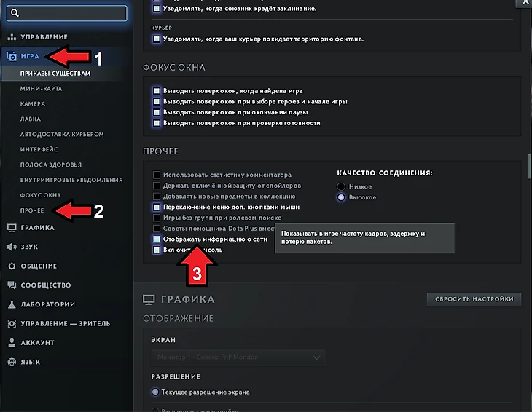Open the Управление settings section icon
This screenshot has width=532, height=412.
click(12, 36)
